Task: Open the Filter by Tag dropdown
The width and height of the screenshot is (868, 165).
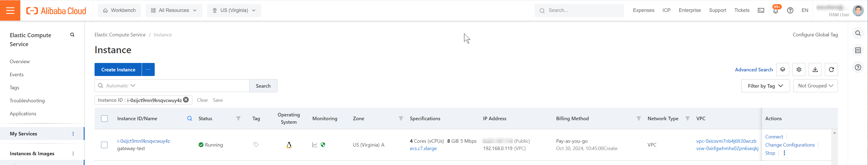Action: point(765,86)
